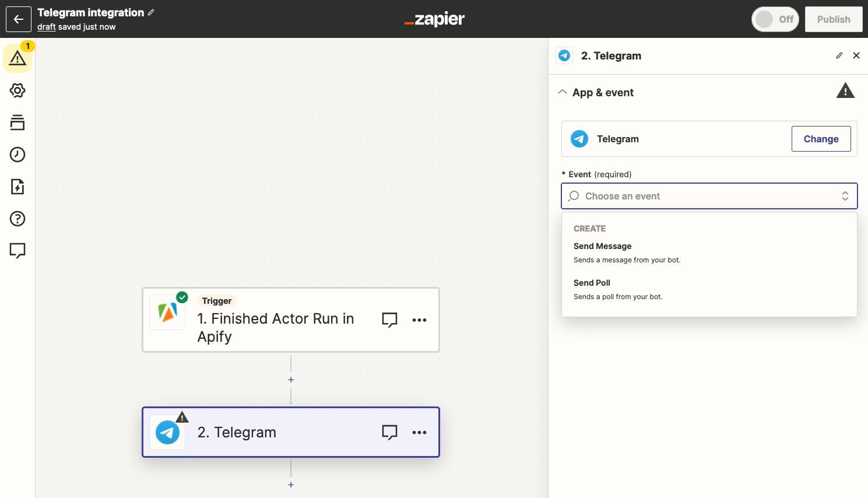This screenshot has height=498, width=868.
Task: View the Zap run history icon
Action: 17,155
